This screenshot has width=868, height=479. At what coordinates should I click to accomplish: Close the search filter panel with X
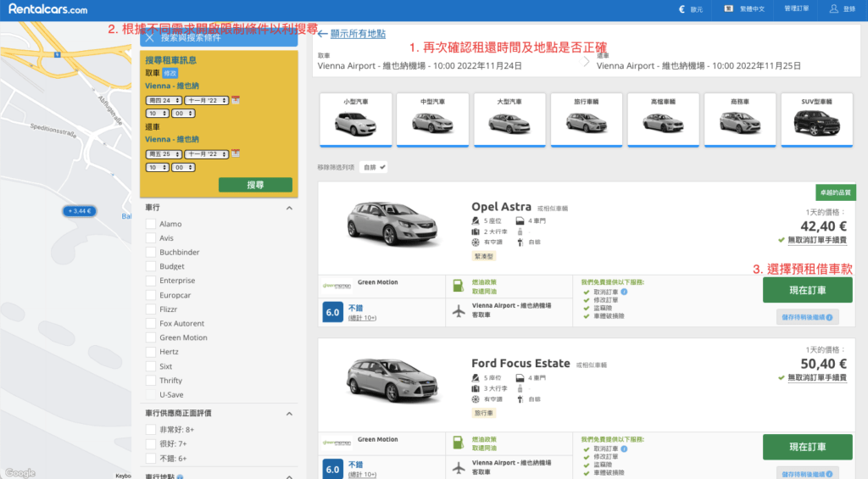(x=149, y=38)
